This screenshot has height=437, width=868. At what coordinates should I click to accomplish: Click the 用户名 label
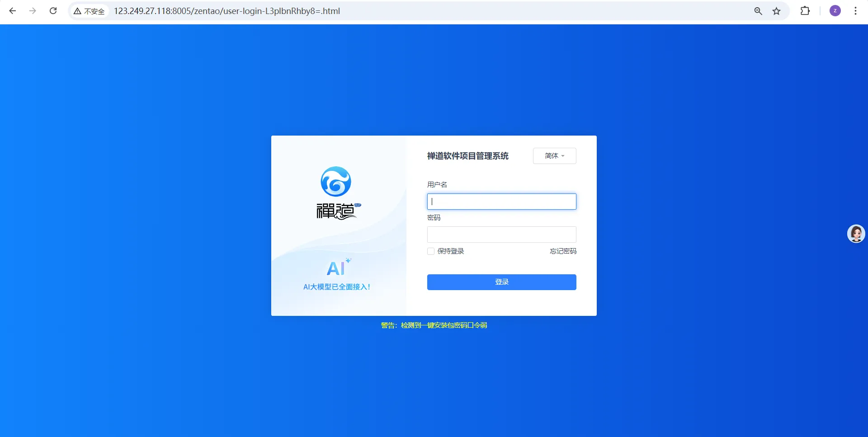pyautogui.click(x=437, y=184)
